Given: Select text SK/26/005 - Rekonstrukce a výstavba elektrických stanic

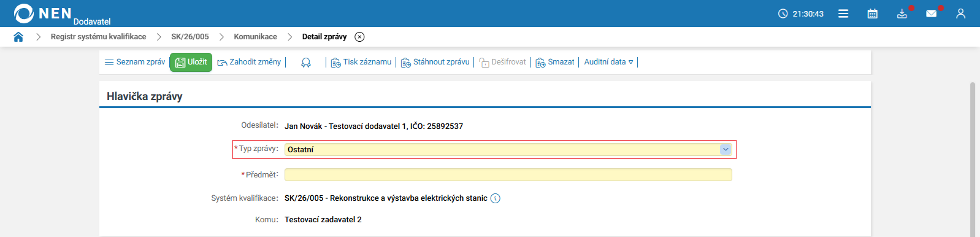Looking at the screenshot, I should click(386, 198).
